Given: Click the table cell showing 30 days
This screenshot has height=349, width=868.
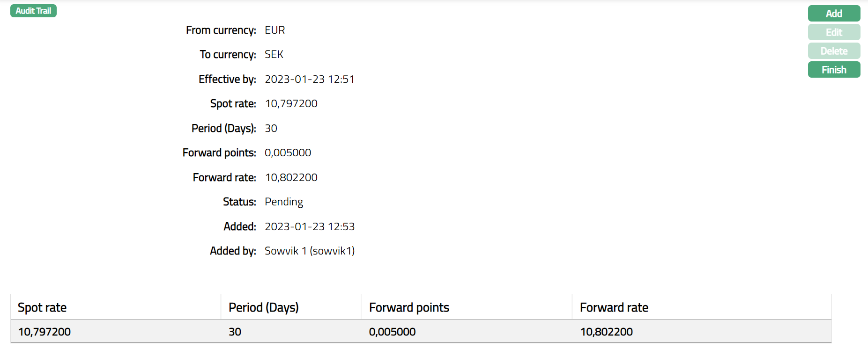Looking at the screenshot, I should pyautogui.click(x=235, y=332).
